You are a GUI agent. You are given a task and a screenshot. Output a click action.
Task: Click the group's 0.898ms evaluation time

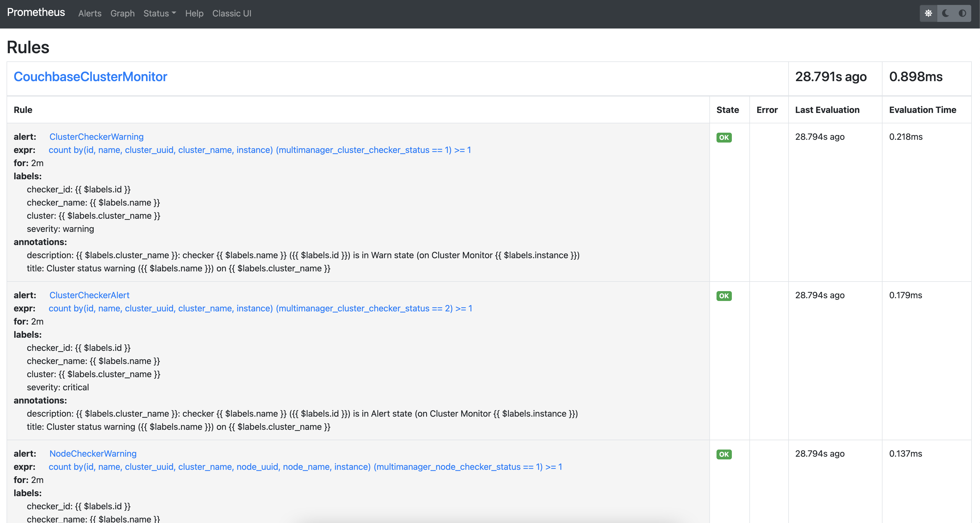pyautogui.click(x=916, y=76)
